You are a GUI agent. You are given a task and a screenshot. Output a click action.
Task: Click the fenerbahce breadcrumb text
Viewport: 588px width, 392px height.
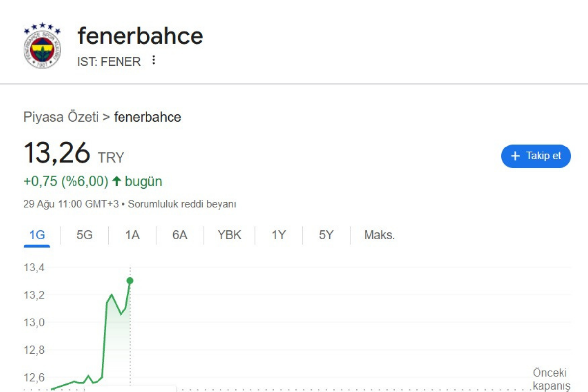pos(147,117)
